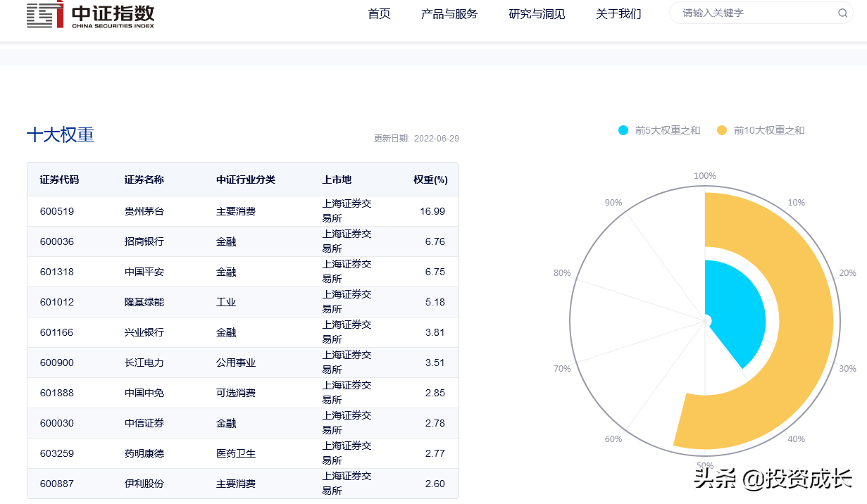
Task: Click the weight value 6.76
Action: click(435, 241)
